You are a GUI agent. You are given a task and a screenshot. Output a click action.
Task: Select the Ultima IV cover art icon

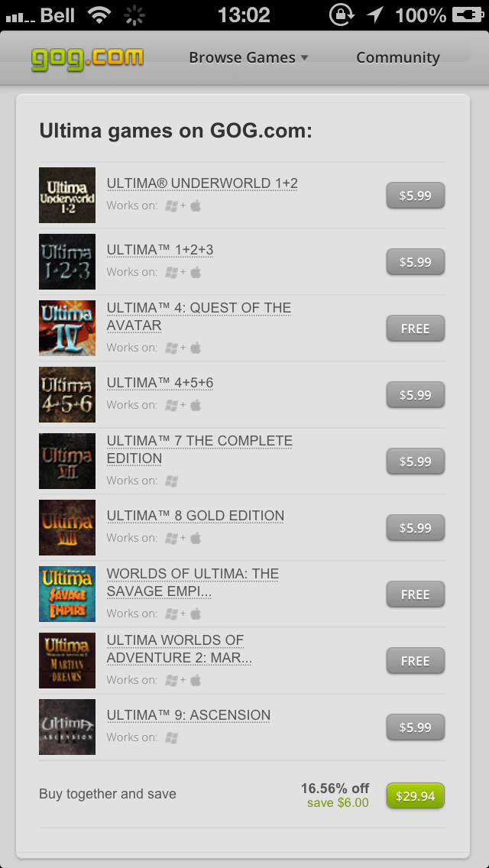point(67,329)
